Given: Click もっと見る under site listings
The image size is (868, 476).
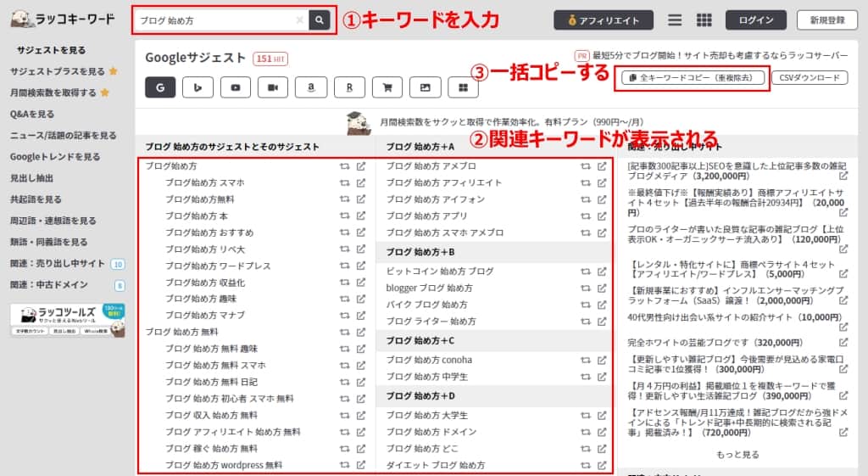Looking at the screenshot, I should click(737, 455).
